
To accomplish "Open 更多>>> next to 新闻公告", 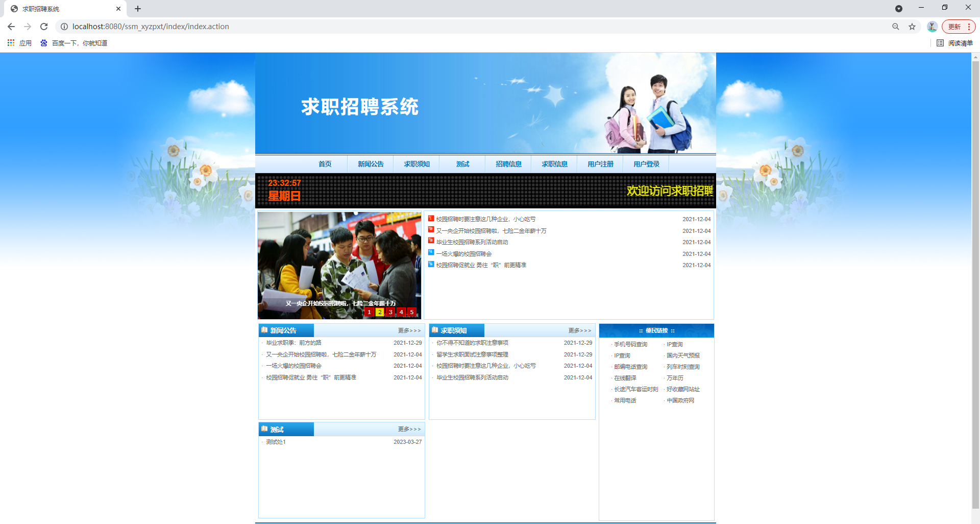I will pyautogui.click(x=408, y=330).
